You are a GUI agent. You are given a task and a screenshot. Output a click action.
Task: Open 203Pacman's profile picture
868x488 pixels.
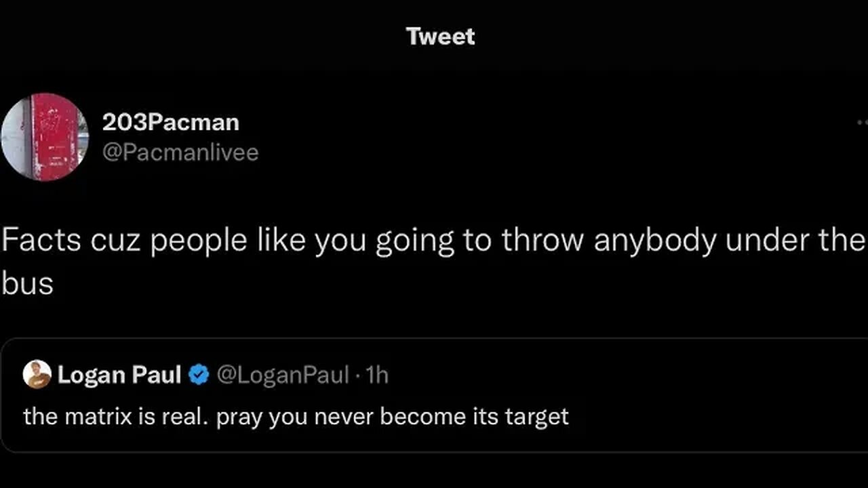pyautogui.click(x=44, y=137)
